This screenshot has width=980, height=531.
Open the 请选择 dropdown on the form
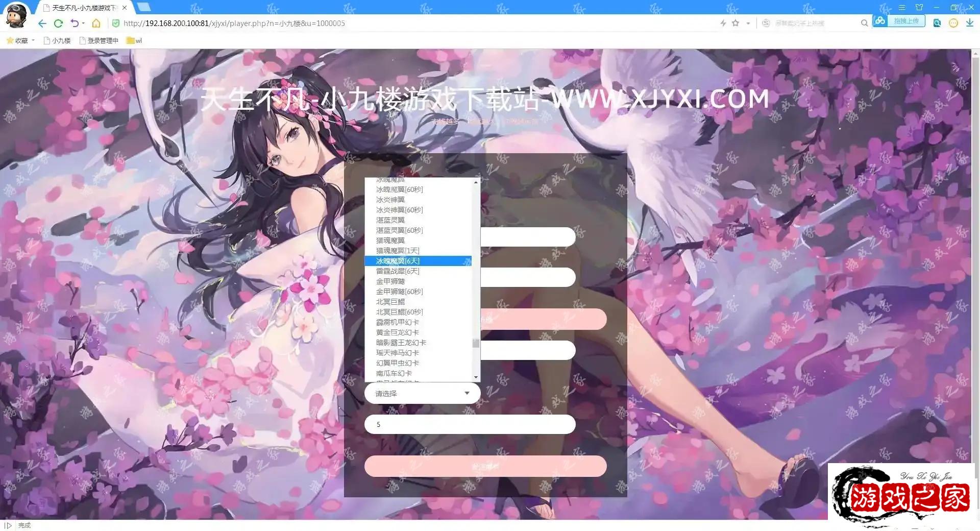(x=422, y=393)
